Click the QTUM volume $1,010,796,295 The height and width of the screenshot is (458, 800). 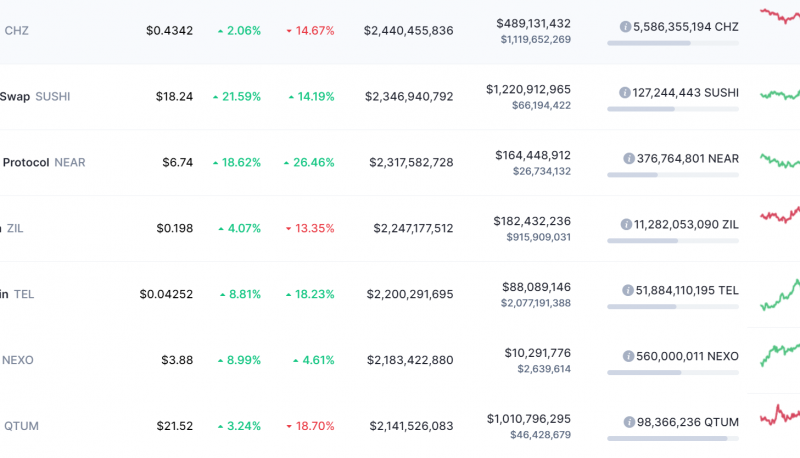[x=529, y=419]
